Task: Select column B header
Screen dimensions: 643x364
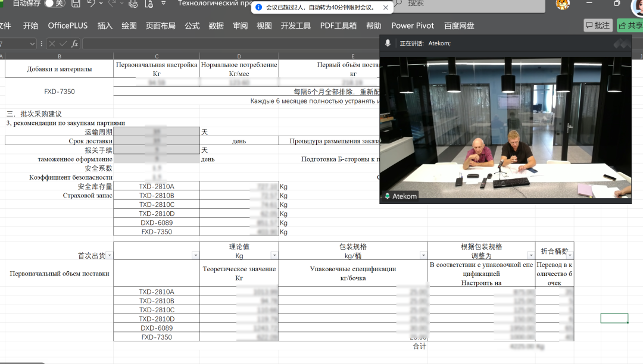Action: (x=59, y=56)
